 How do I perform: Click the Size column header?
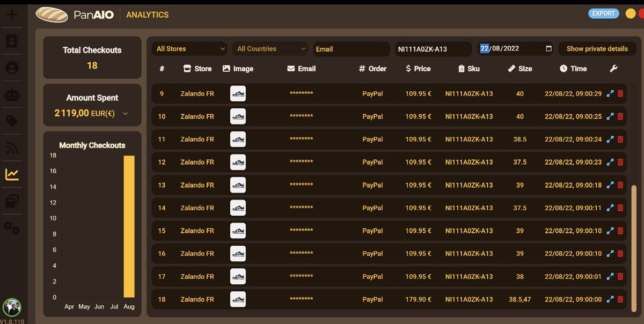coord(520,69)
